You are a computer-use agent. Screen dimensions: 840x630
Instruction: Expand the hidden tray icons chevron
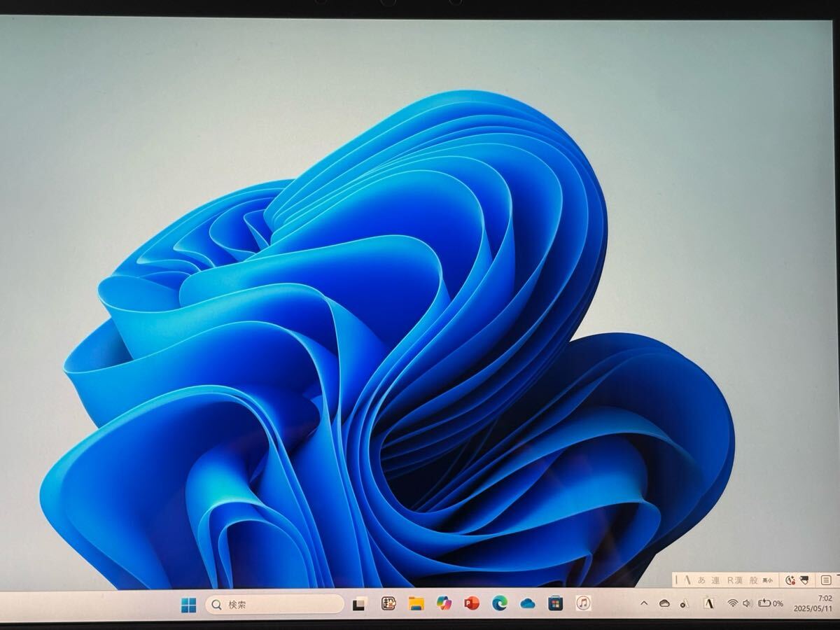click(x=644, y=603)
